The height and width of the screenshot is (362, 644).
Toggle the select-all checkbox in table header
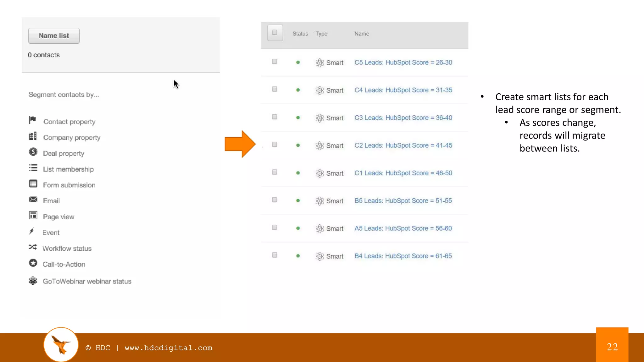(x=275, y=33)
